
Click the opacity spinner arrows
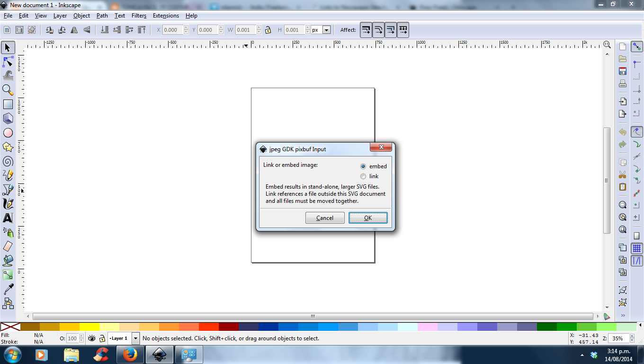click(81, 338)
